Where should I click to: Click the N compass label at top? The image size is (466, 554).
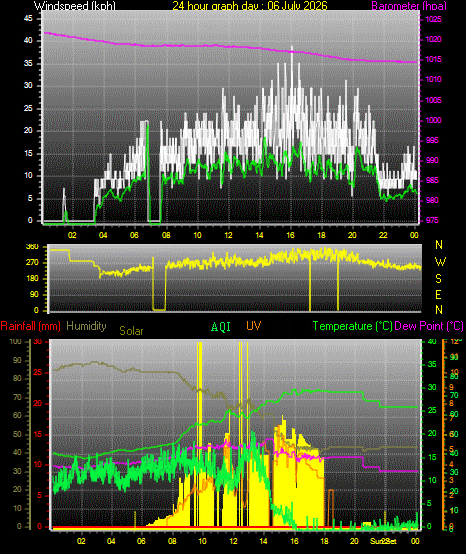pyautogui.click(x=439, y=244)
